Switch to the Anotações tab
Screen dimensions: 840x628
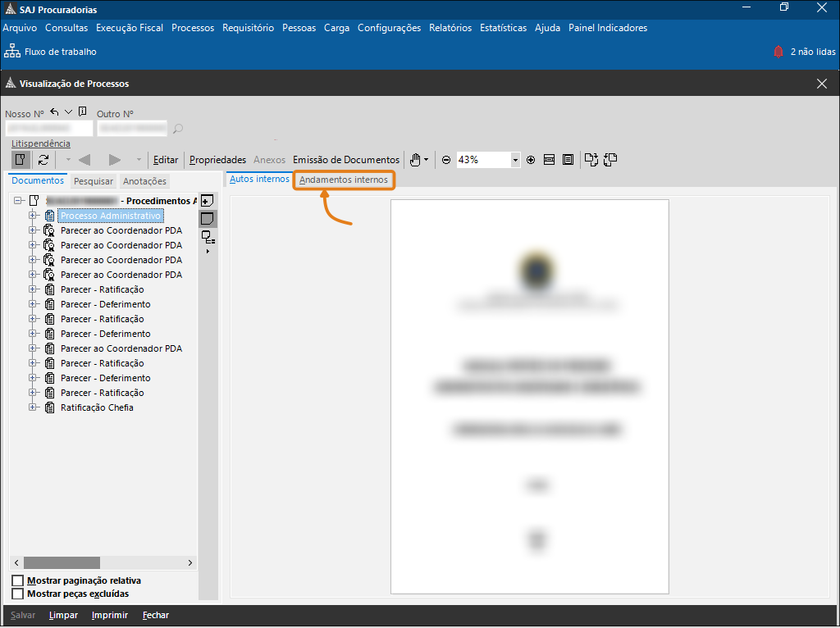point(144,181)
